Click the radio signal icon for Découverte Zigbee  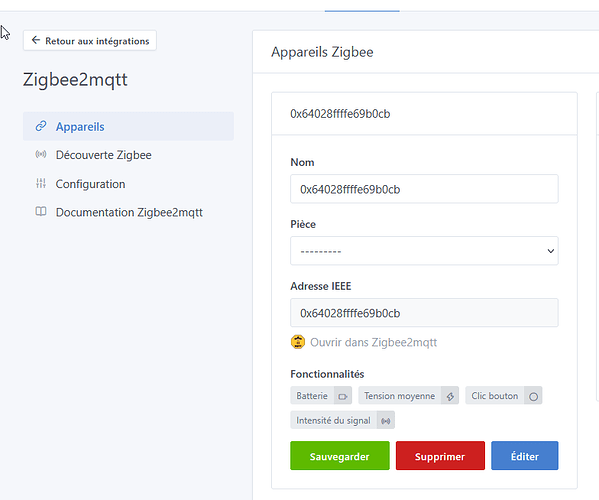click(41, 154)
